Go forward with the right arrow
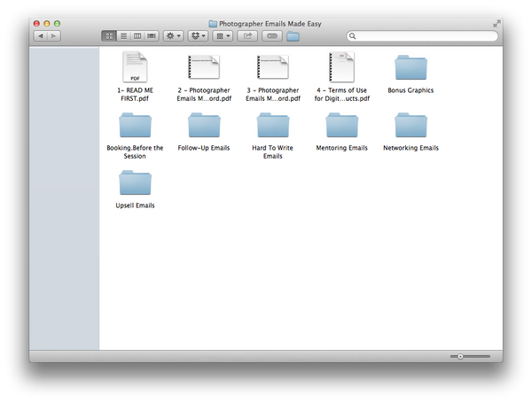 pos(53,36)
